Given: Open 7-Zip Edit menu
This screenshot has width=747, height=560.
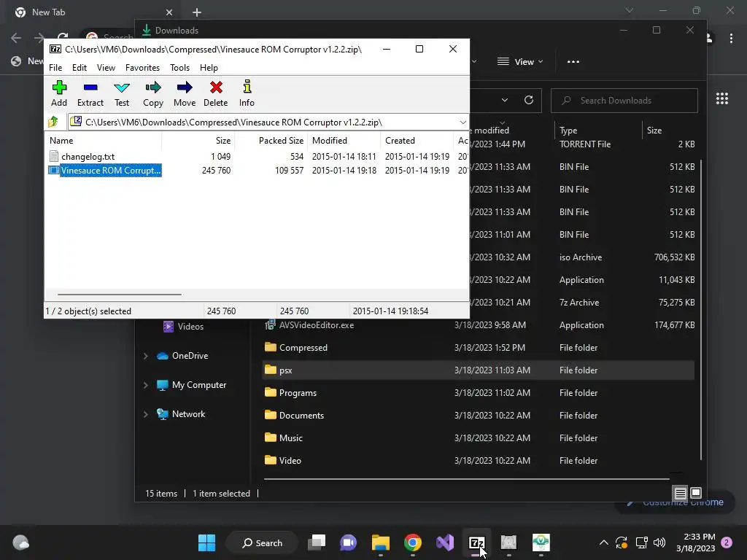Looking at the screenshot, I should click(79, 68).
